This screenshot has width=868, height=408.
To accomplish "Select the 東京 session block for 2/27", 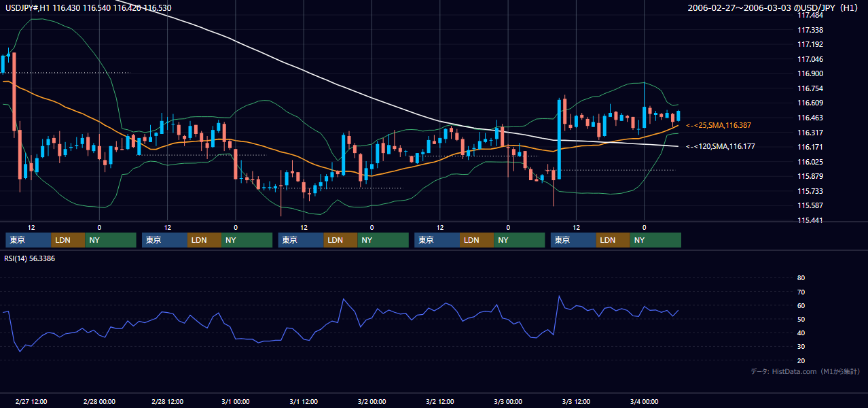I will [28, 240].
